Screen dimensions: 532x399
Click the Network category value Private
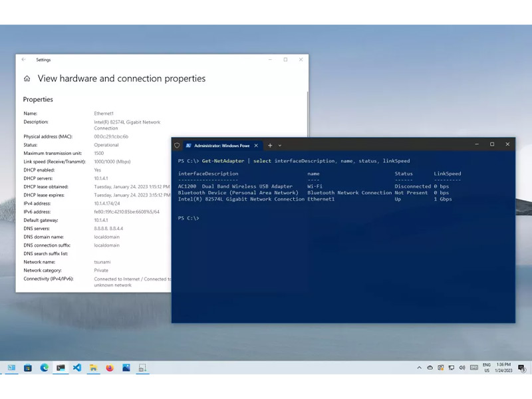click(101, 271)
